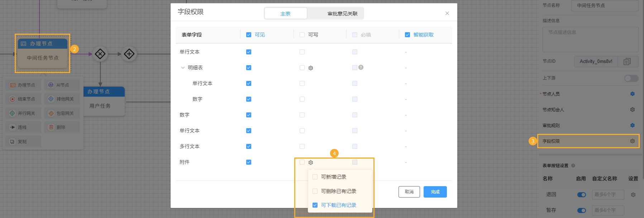Click the 表单字段 column header
Screen dimensions: 644x218
192,35
